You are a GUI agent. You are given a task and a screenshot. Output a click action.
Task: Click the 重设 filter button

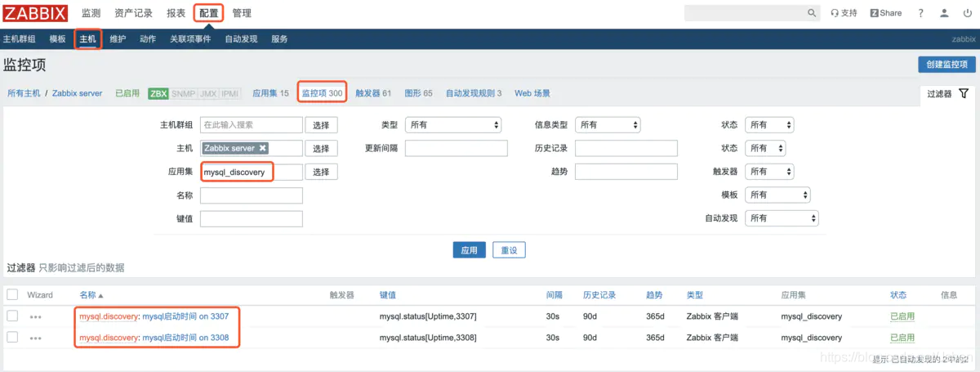[x=509, y=250]
